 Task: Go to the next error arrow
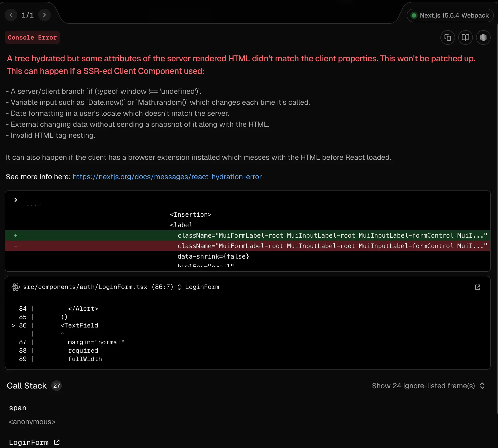[x=44, y=15]
